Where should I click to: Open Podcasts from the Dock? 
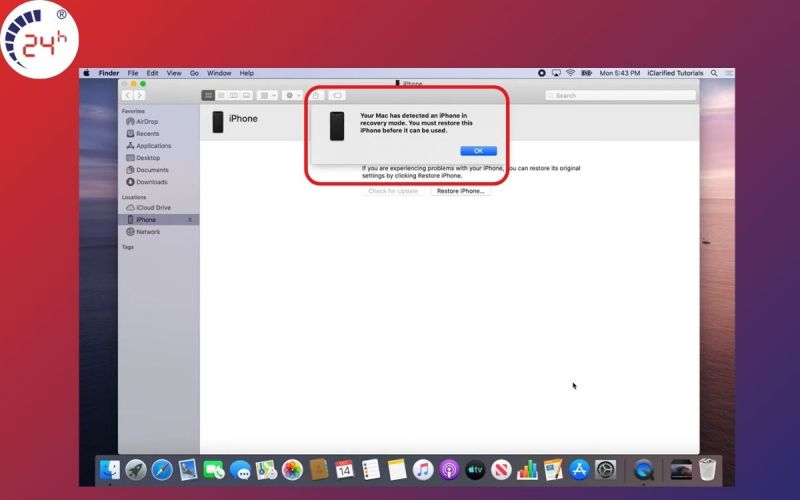point(449,469)
